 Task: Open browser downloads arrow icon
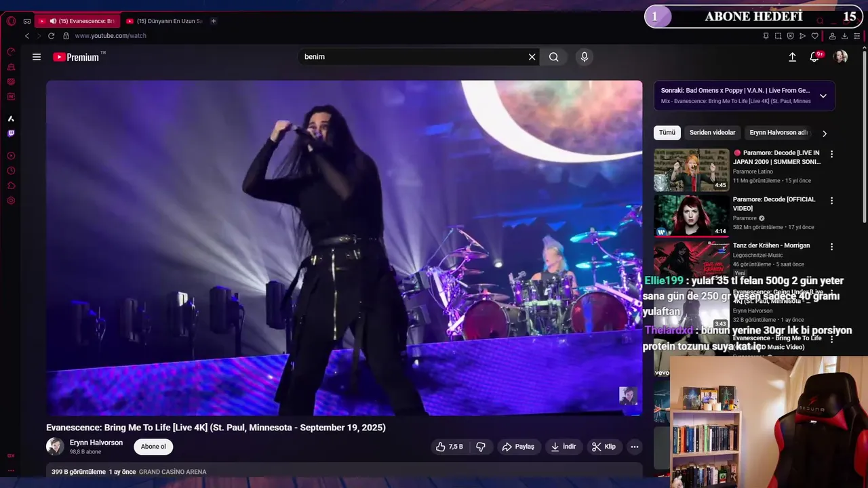[x=844, y=36]
